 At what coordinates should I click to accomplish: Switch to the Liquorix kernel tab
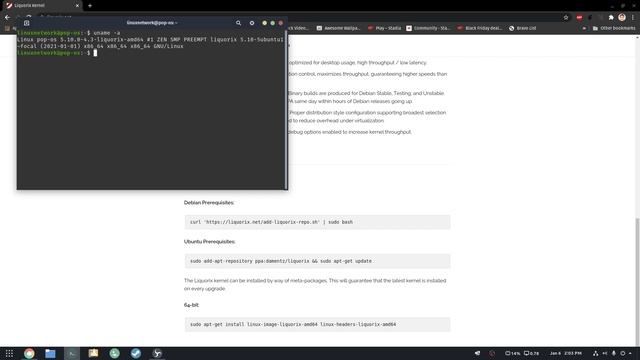point(41,6)
